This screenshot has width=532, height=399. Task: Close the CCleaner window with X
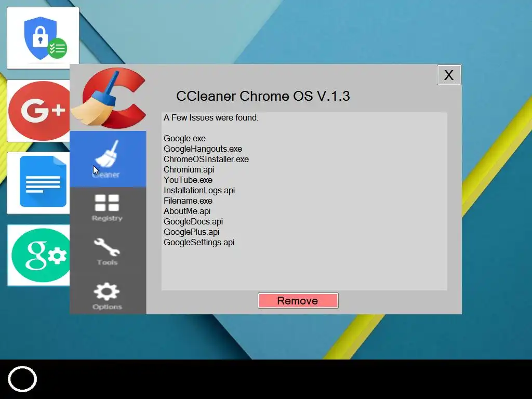click(x=449, y=75)
